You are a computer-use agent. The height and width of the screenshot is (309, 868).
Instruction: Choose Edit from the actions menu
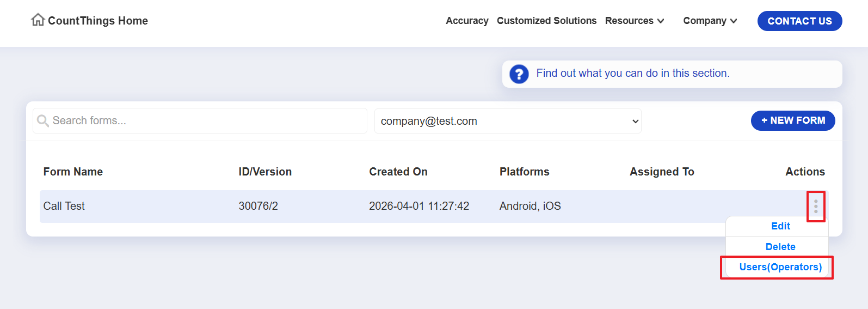pos(780,226)
